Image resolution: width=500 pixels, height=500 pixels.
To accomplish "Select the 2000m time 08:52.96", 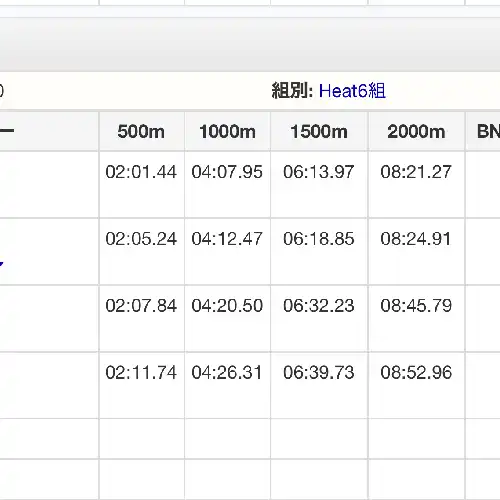I will [x=416, y=372].
